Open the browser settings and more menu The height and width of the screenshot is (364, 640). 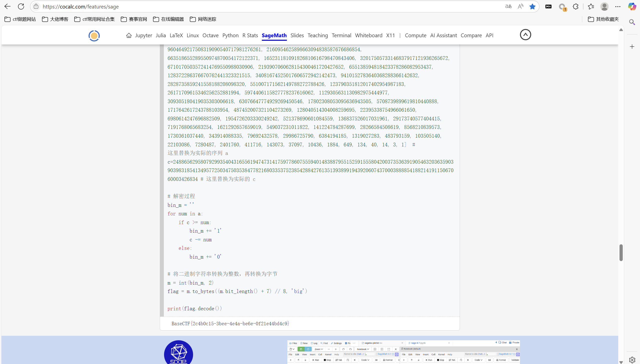pyautogui.click(x=618, y=6)
